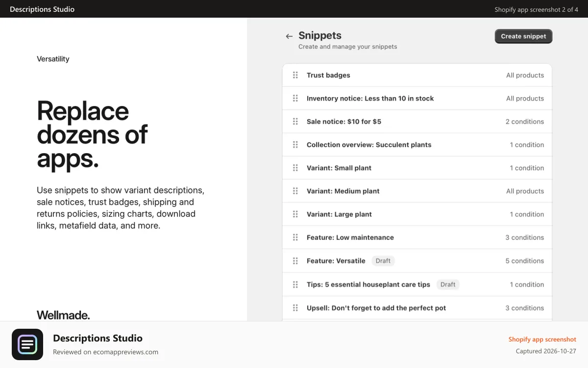Click Draft badge on Feature: Versatile

tap(383, 261)
